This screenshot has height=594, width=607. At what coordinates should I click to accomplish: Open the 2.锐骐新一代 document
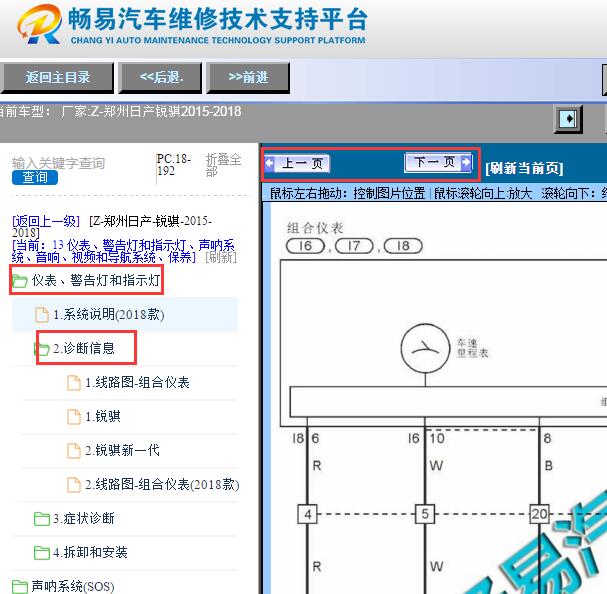(x=122, y=451)
